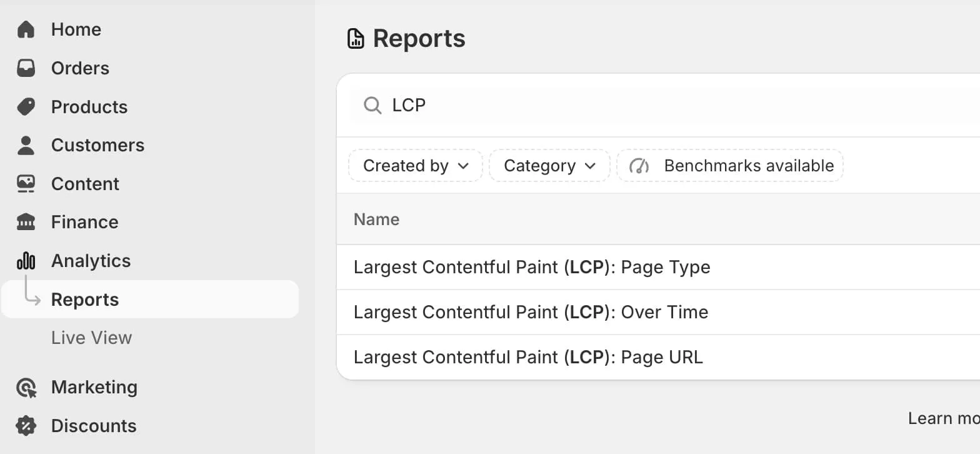
Task: Open the Created by filter dropdown
Action: (416, 166)
